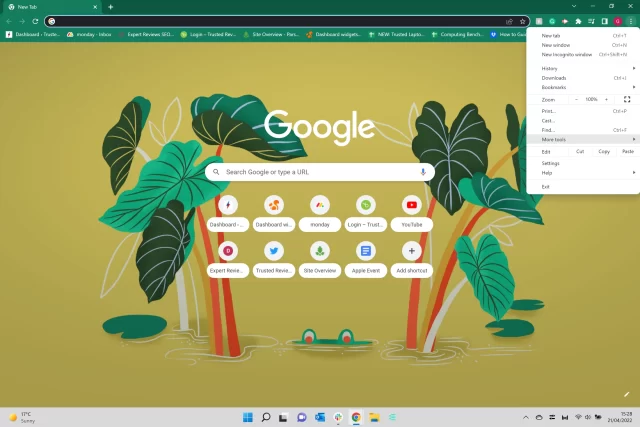The width and height of the screenshot is (640, 427).
Task: Increase zoom with the plus button
Action: click(606, 99)
